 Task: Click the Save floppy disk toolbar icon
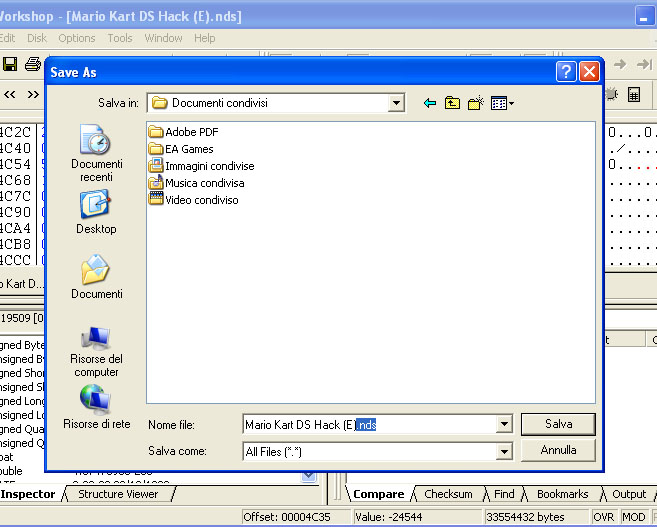(10, 64)
